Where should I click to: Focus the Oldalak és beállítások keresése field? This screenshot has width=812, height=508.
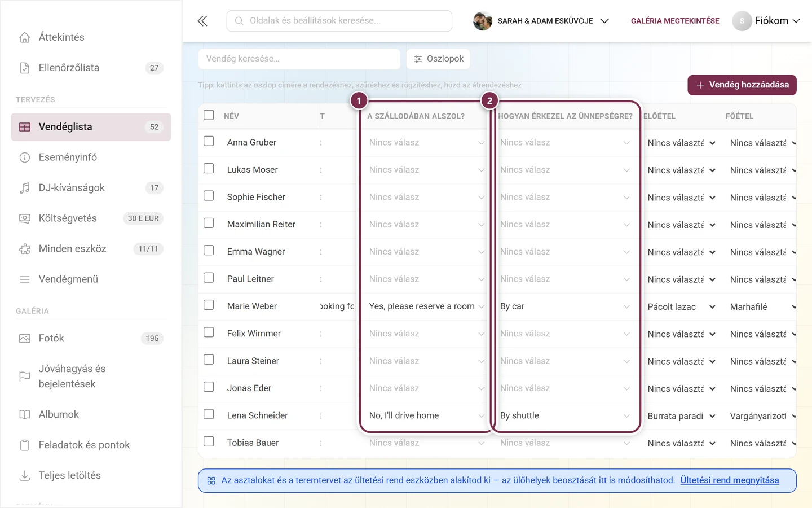tap(339, 21)
